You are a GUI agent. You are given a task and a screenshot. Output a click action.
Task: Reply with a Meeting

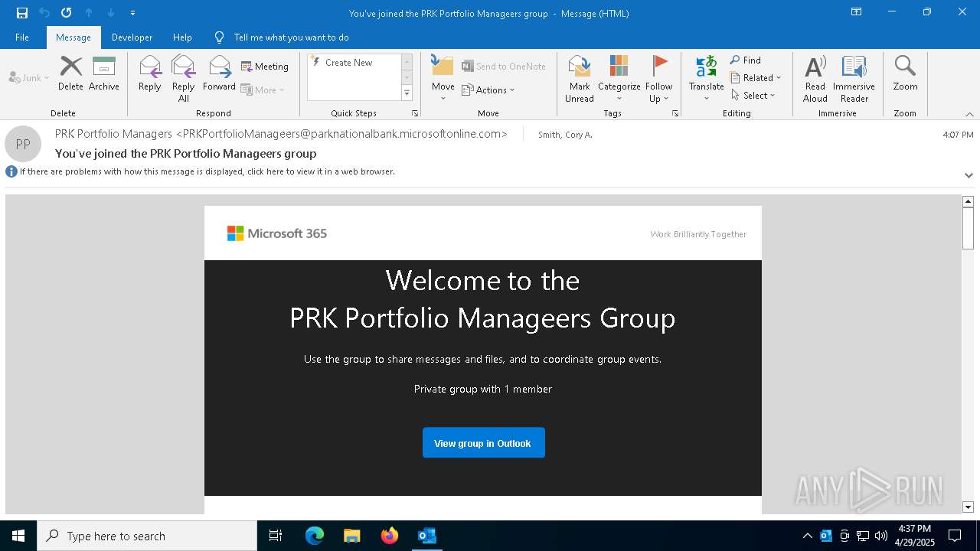click(x=265, y=67)
